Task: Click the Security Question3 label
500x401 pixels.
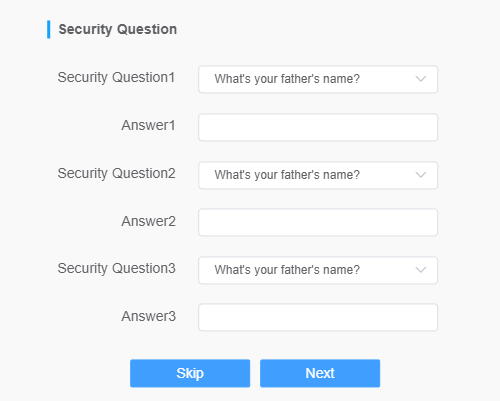Action: [x=116, y=269]
